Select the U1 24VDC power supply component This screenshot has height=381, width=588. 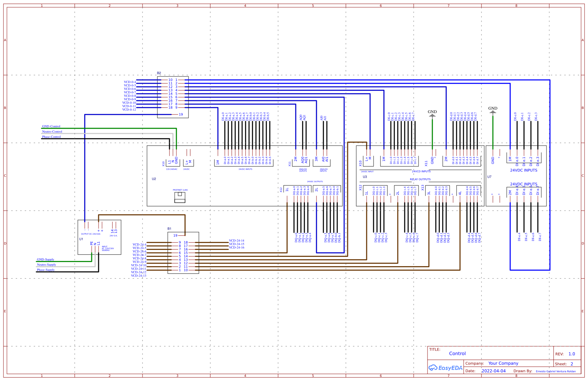[100, 237]
